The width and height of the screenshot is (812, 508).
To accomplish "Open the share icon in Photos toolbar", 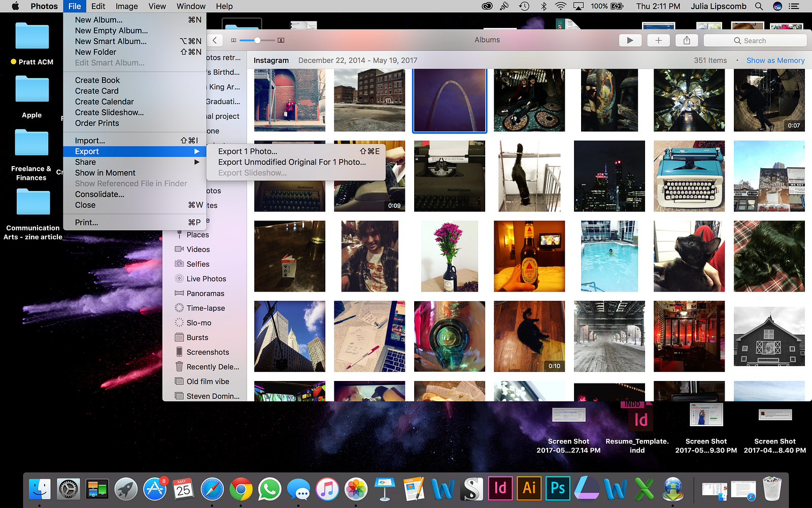I will (x=687, y=41).
